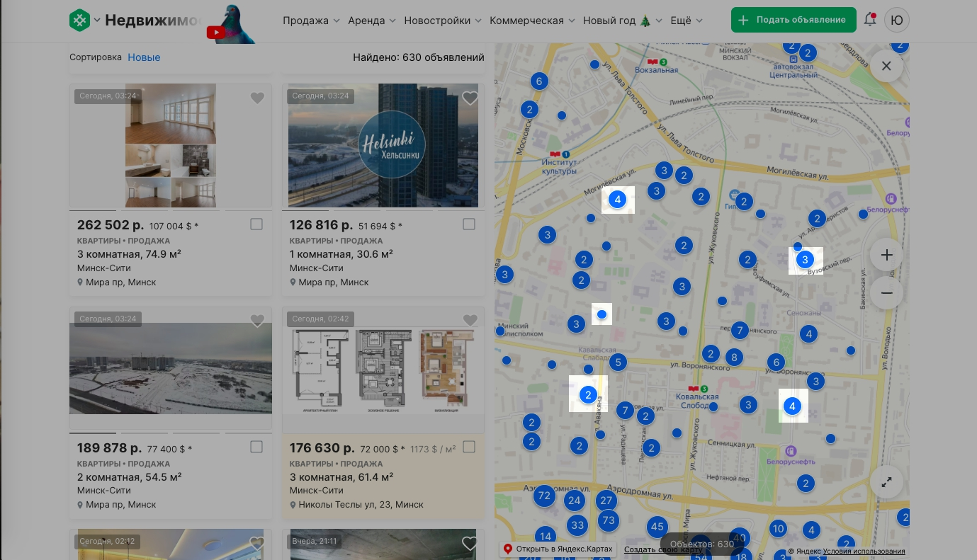Click the map cluster marker labeled 5
The image size is (977, 560).
click(618, 362)
